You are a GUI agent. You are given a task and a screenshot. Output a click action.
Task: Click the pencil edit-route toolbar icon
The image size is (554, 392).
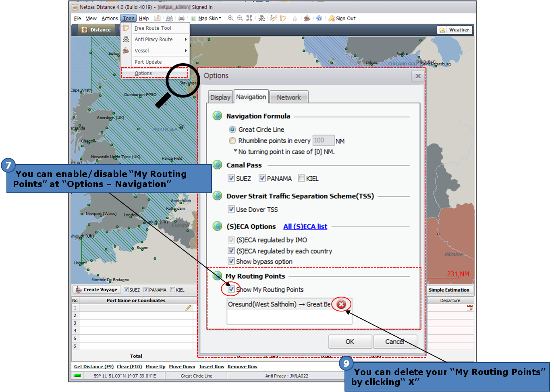[274, 18]
